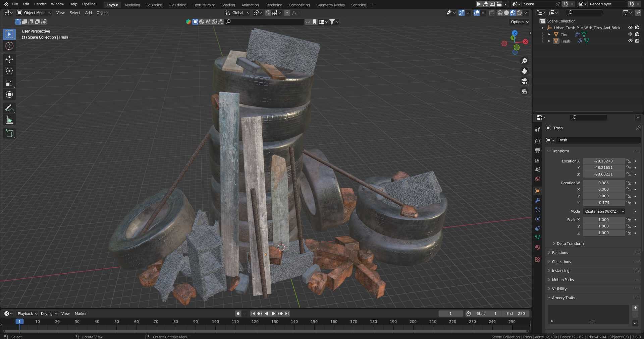This screenshot has height=339, width=644.
Task: Switch to Shading workspace tab
Action: pyautogui.click(x=228, y=5)
